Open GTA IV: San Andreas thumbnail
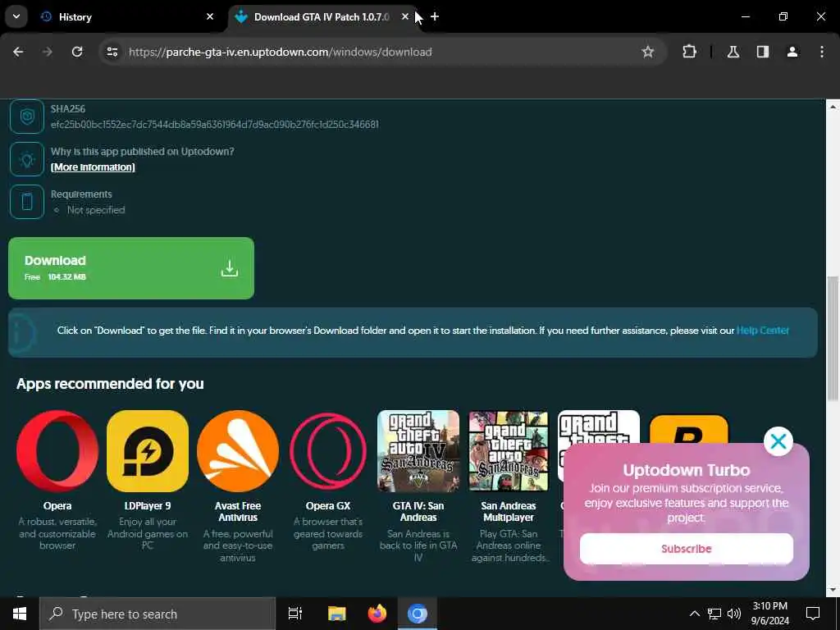The image size is (840, 630). tap(418, 451)
